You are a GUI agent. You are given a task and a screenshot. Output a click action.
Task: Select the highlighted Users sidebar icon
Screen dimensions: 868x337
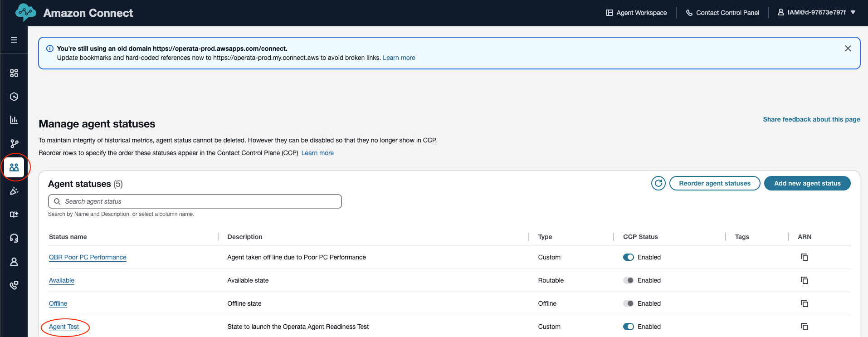(14, 167)
